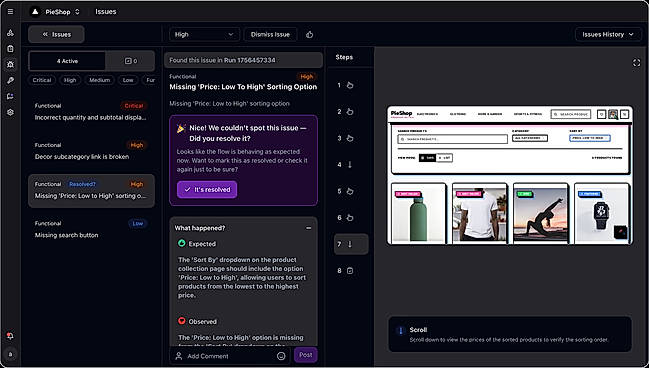The width and height of the screenshot is (649, 368).
Task: Open the settings gear icon in sidebar
Action: 10,112
